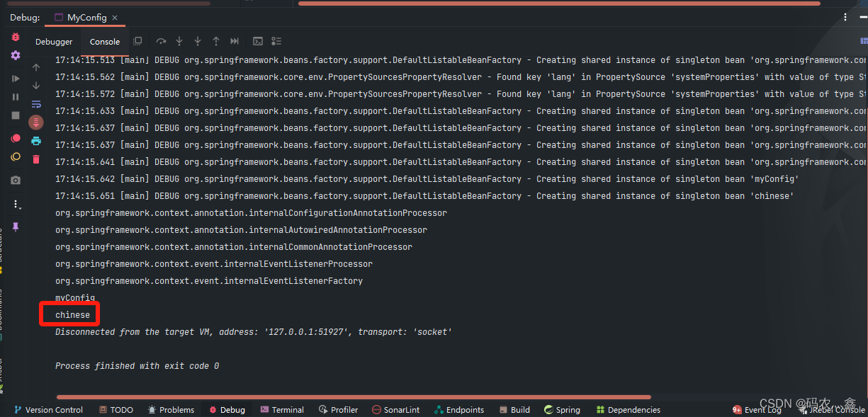This screenshot has width=868, height=417.
Task: Click the Force Step Into icon
Action: [198, 41]
